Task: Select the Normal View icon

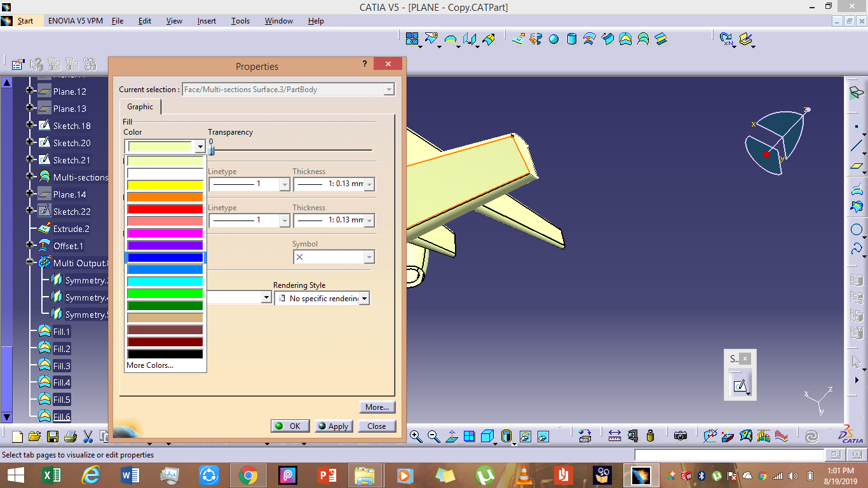Action: (451, 436)
